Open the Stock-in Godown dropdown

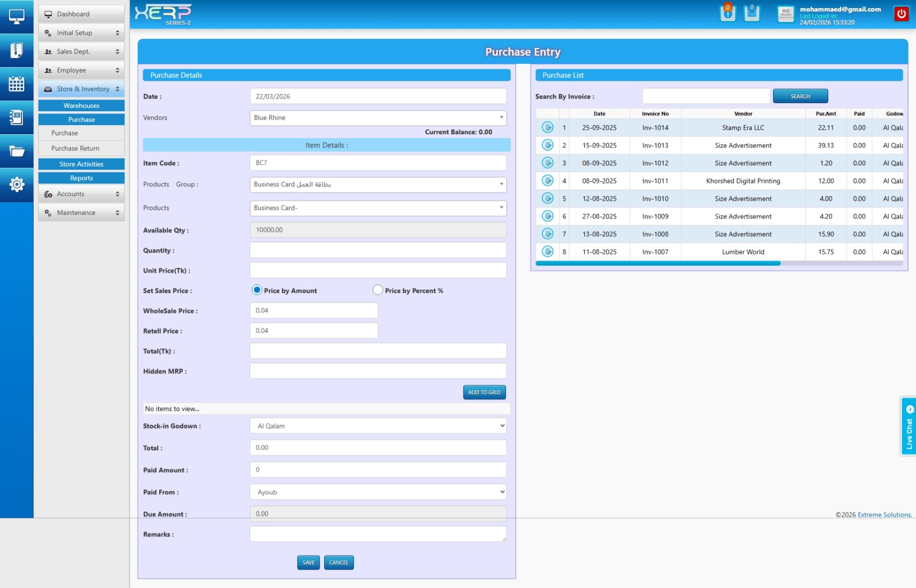tap(378, 426)
